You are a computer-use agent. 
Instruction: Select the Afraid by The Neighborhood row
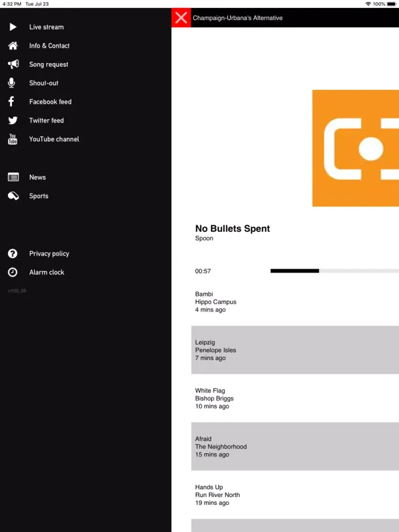click(295, 446)
